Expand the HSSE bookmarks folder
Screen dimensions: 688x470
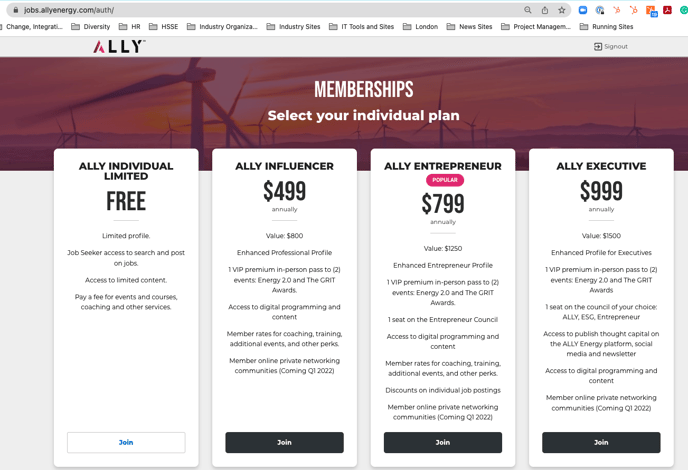(164, 27)
